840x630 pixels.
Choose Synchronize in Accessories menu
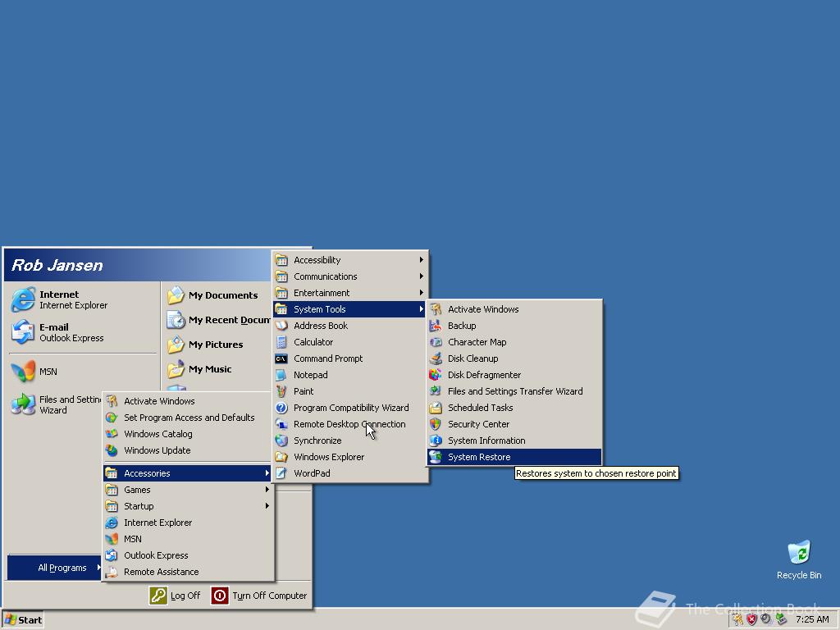349,441
